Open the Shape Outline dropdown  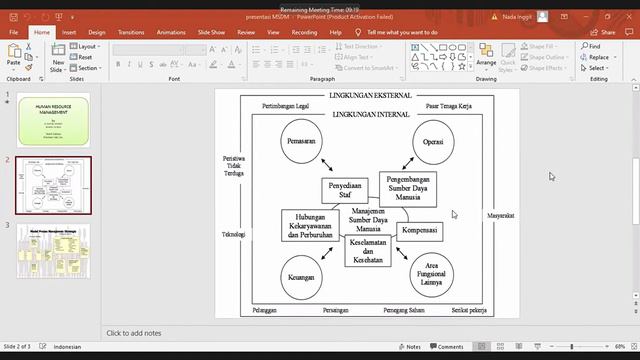544,57
